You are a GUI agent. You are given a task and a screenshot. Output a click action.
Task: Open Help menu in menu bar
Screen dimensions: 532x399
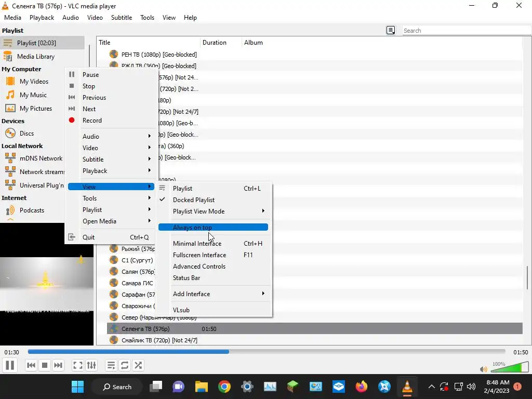pyautogui.click(x=190, y=18)
